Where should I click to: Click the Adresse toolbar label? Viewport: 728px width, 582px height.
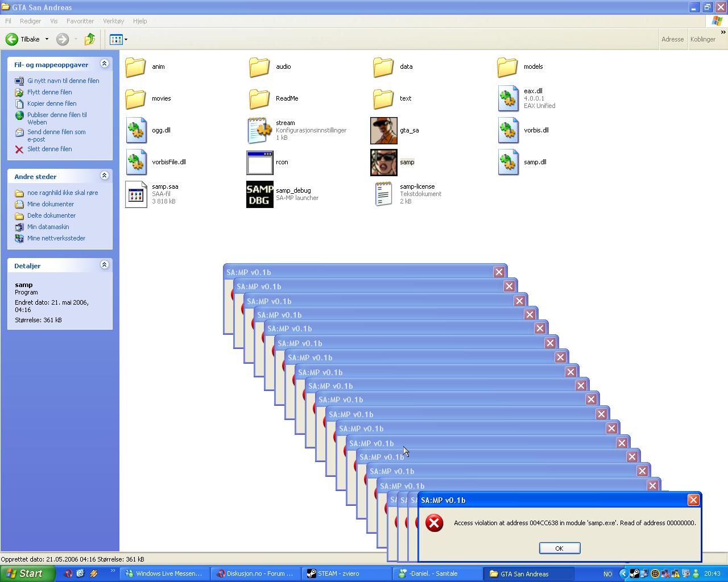pos(672,39)
